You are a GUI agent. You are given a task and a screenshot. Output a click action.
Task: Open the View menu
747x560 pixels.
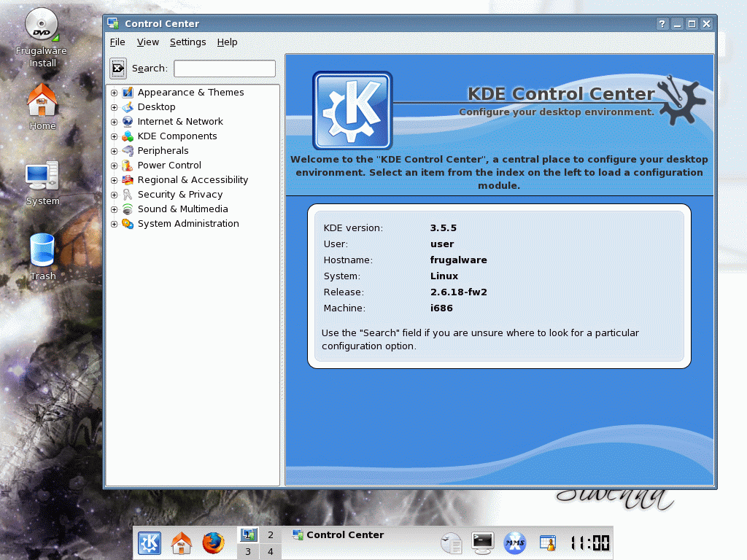147,42
